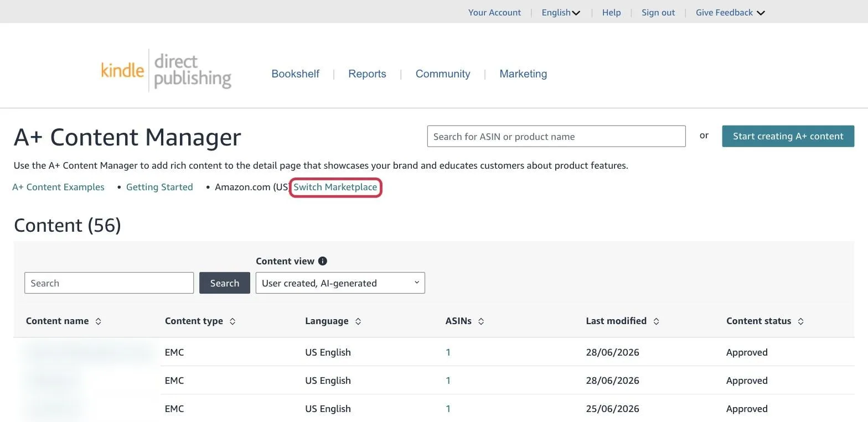The height and width of the screenshot is (422, 868).
Task: Expand the Give Feedback dropdown
Action: (730, 13)
